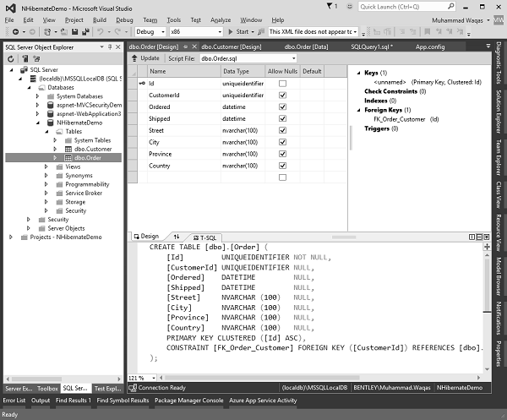Click the Add SQL Server icon
Image resolution: width=507 pixels, height=420 pixels.
point(23,58)
